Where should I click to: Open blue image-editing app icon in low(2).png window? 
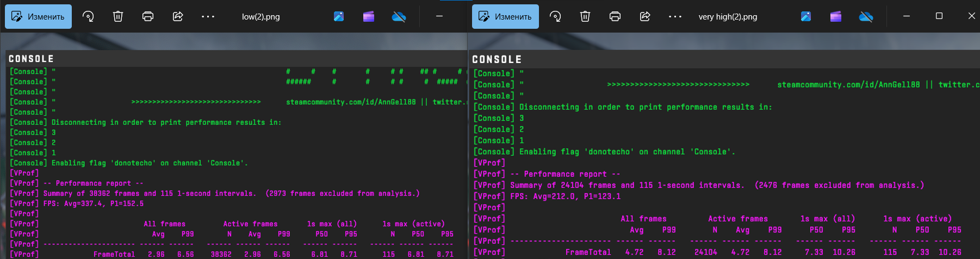339,16
